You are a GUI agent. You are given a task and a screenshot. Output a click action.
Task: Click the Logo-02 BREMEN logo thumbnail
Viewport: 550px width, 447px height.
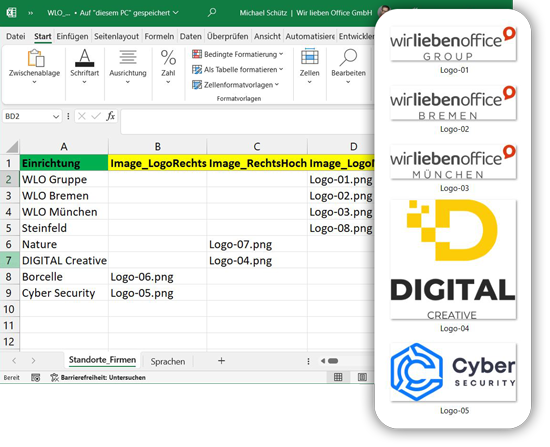point(453,103)
